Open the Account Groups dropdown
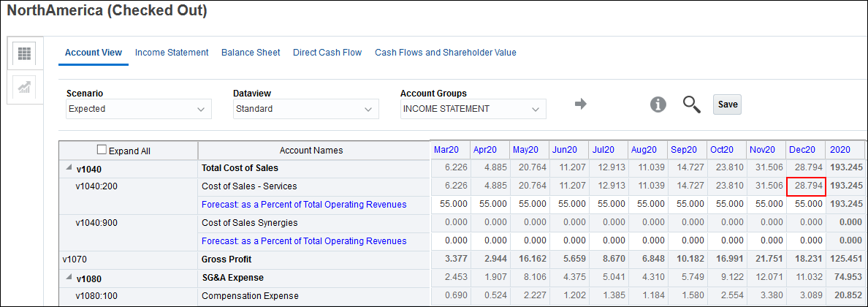 point(473,109)
